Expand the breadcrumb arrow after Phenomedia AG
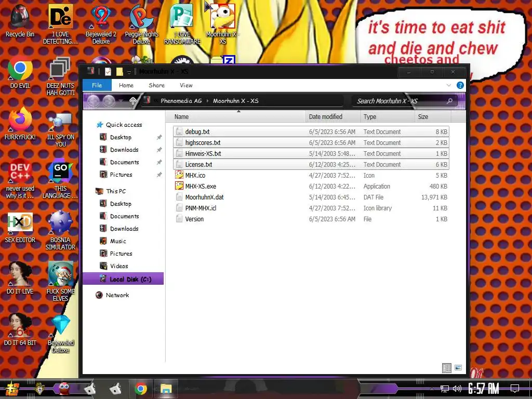The image size is (532, 399). 207,101
